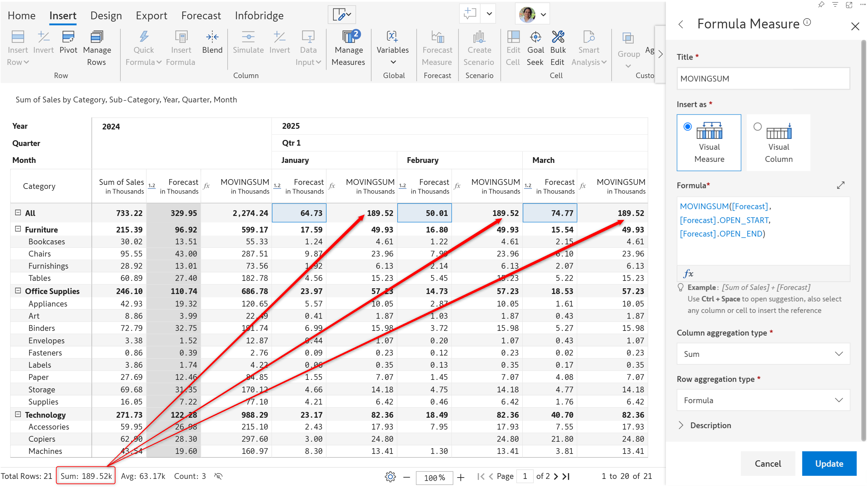Collapse the Furniture category row

coord(18,229)
